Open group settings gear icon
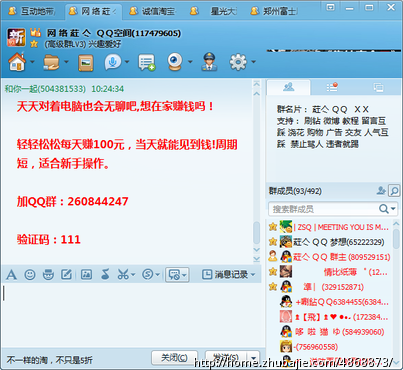 (x=238, y=62)
